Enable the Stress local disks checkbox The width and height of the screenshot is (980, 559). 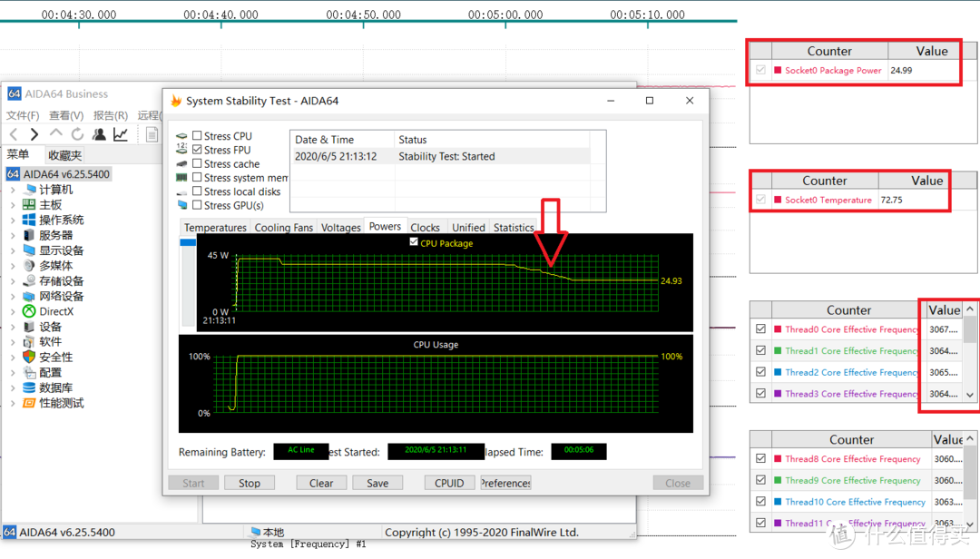197,191
